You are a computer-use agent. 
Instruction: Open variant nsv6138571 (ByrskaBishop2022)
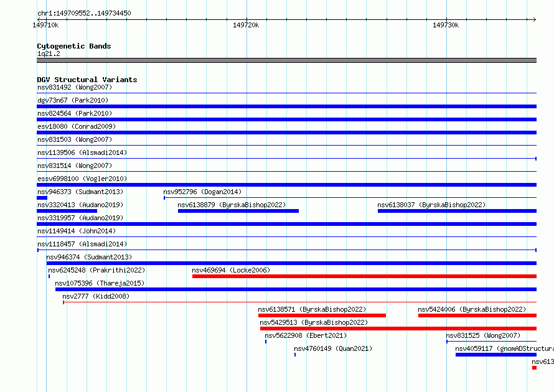[312, 309]
